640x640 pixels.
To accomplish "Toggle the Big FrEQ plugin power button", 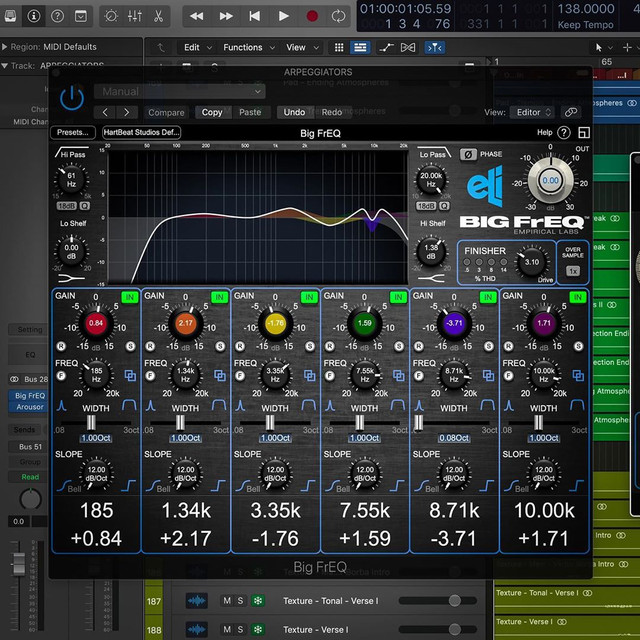I will 72,98.
